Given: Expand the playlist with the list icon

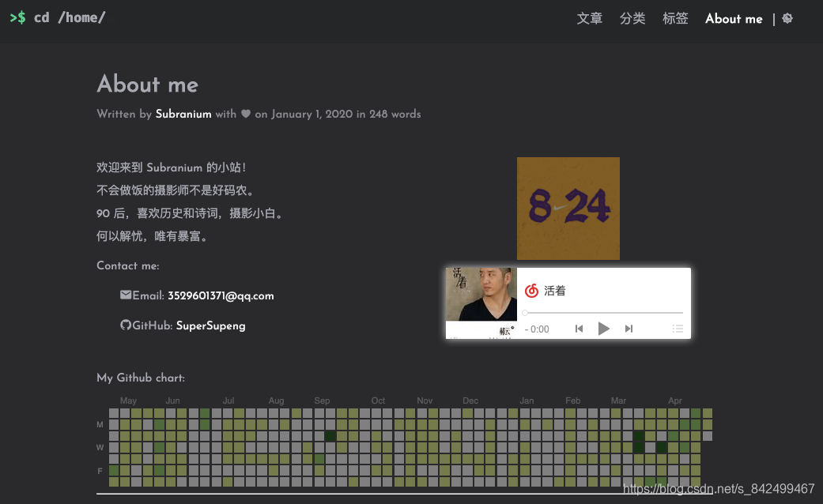Looking at the screenshot, I should (x=678, y=329).
